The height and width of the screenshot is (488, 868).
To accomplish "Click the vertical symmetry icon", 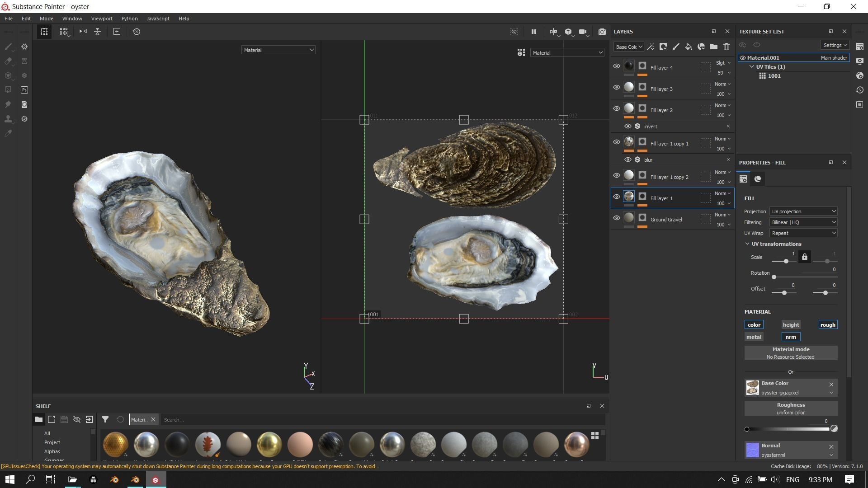I will [98, 32].
